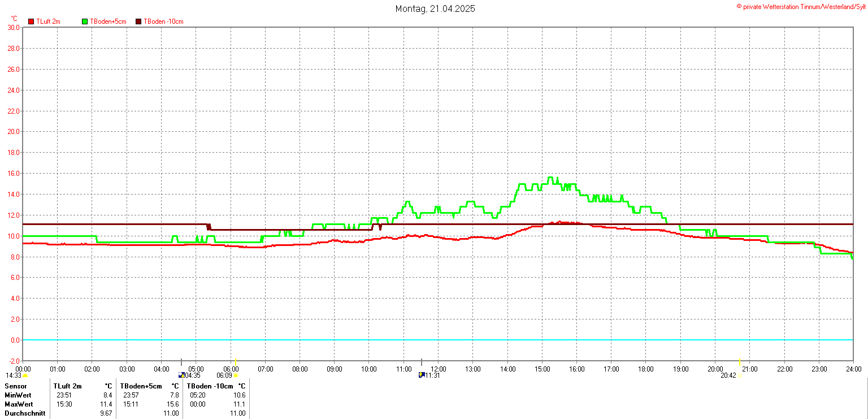Select the MaxWert row label in the table
Image resolution: width=868 pixels, height=419 pixels.
(19, 404)
